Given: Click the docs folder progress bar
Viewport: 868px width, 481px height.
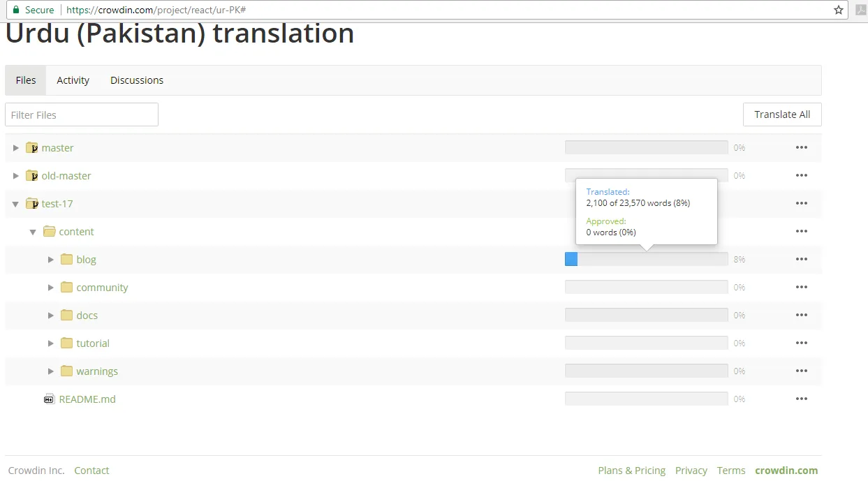Looking at the screenshot, I should (646, 315).
